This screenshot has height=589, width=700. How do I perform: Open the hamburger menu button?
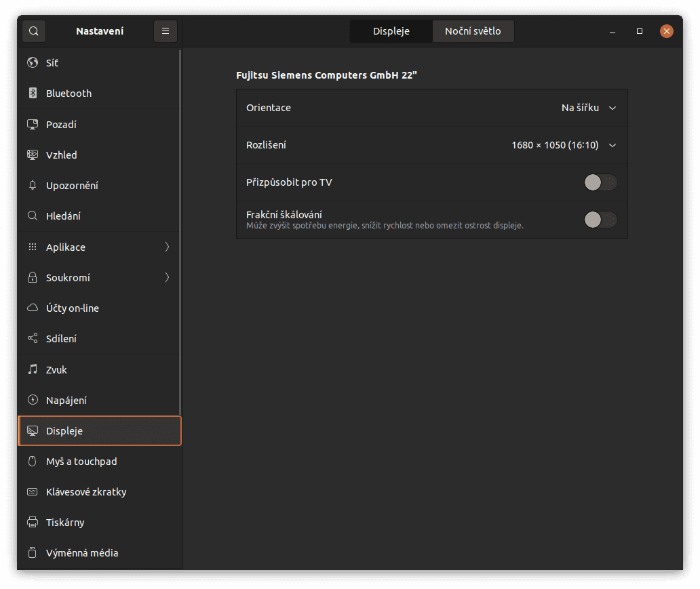[x=165, y=31]
